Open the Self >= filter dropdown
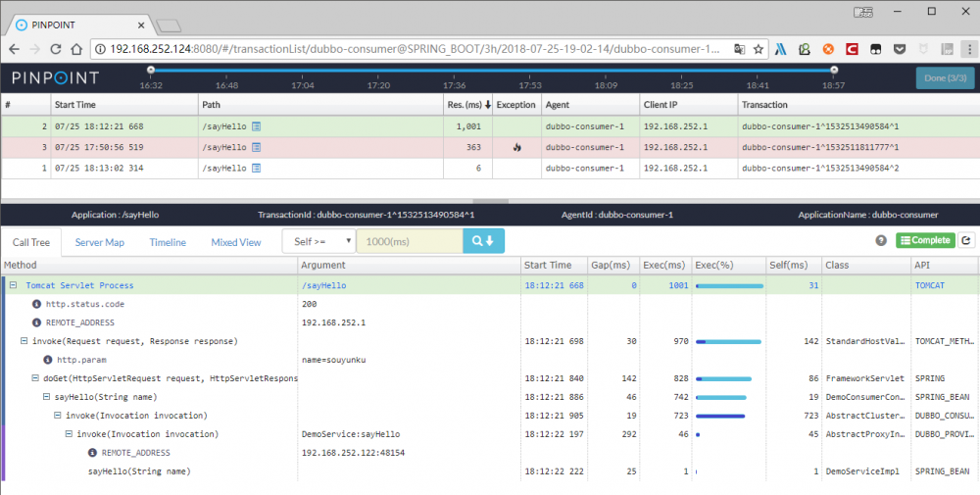980x495 pixels. click(318, 241)
